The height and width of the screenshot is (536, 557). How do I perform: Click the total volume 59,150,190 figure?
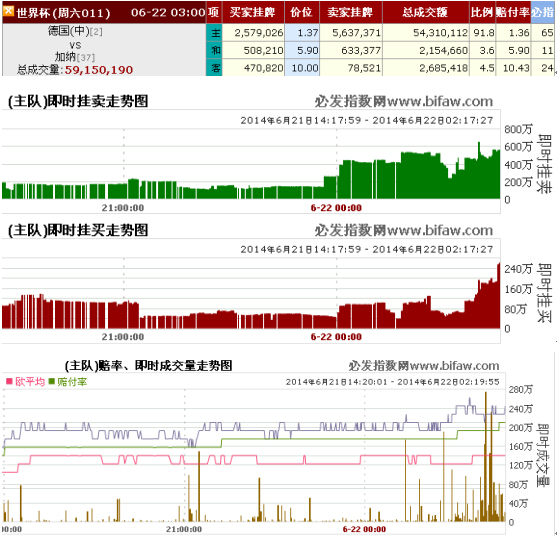[99, 70]
